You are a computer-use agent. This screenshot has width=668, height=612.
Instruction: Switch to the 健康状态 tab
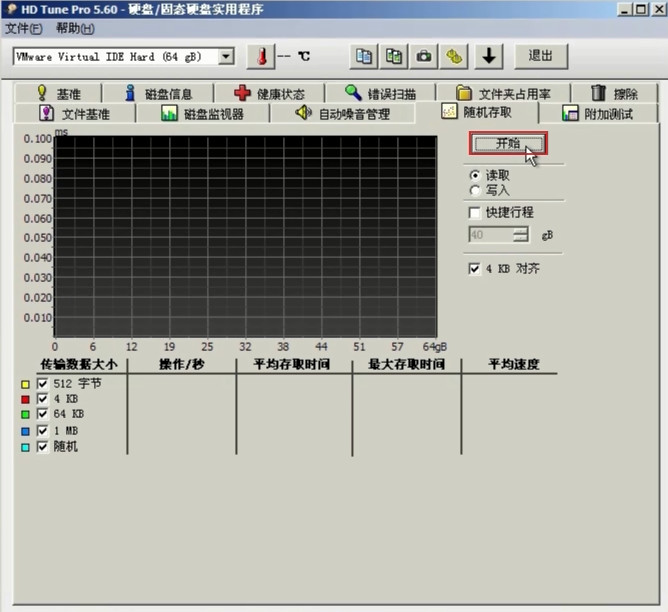coord(270,93)
